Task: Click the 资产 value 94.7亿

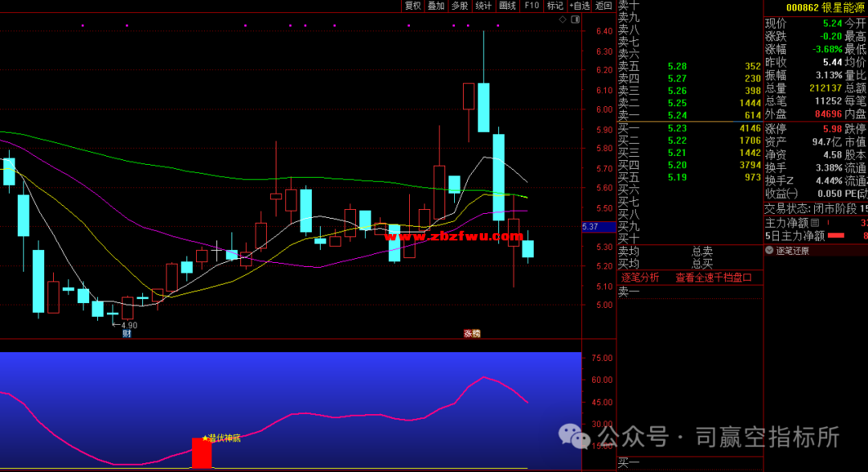Action: pos(827,142)
